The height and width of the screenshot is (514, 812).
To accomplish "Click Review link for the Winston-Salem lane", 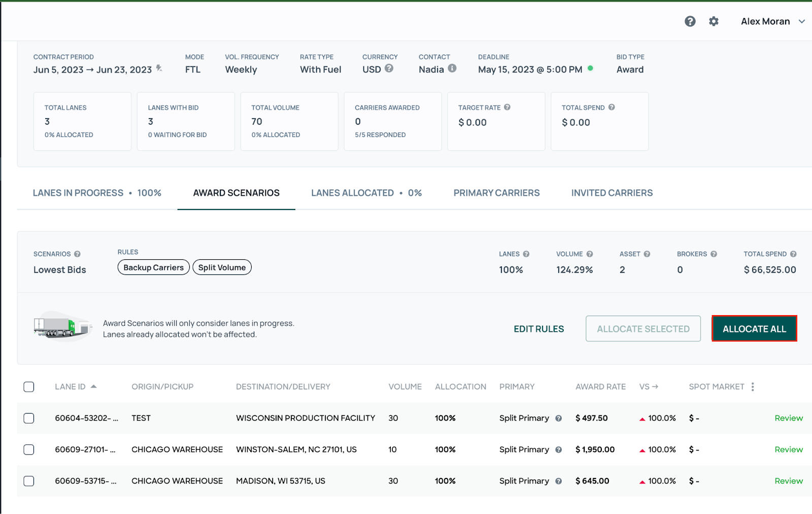I will 788,450.
